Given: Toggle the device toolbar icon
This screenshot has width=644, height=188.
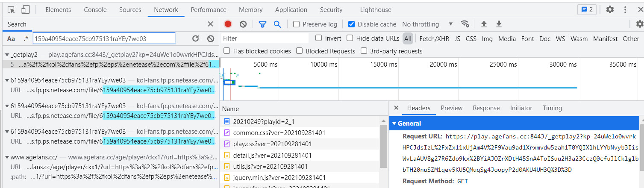Looking at the screenshot, I should [x=25, y=9].
